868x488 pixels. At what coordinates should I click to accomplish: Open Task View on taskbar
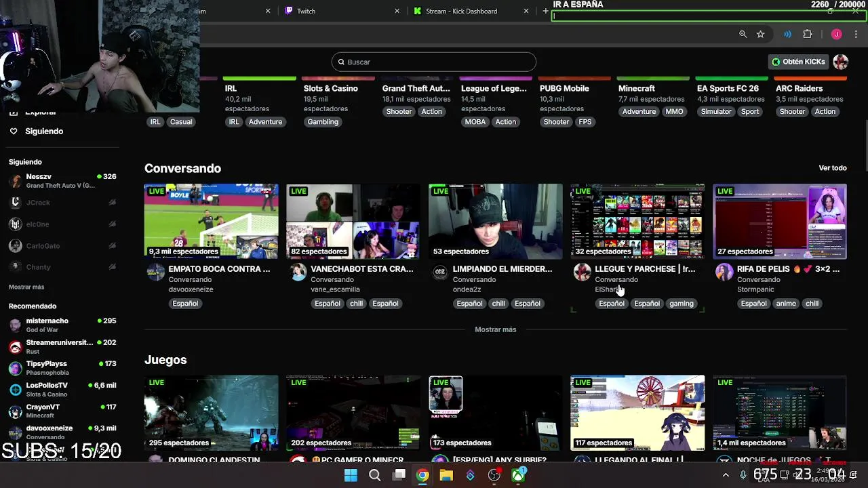pos(399,475)
